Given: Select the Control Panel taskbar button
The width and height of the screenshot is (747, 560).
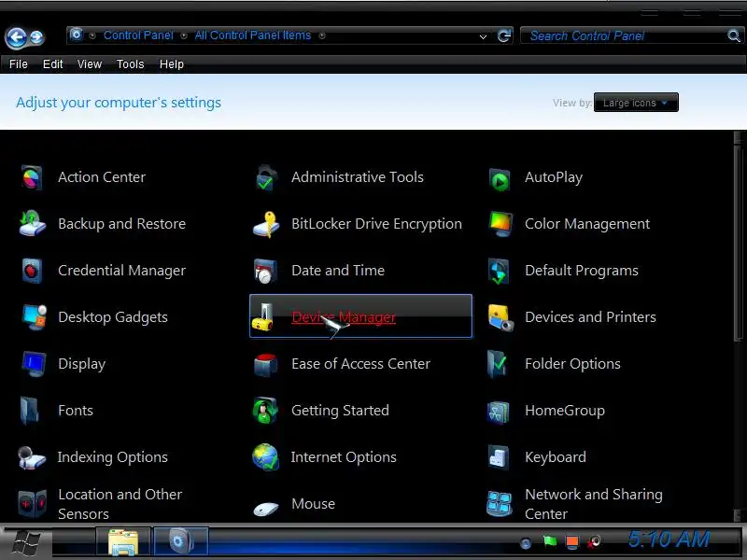Looking at the screenshot, I should click(180, 542).
